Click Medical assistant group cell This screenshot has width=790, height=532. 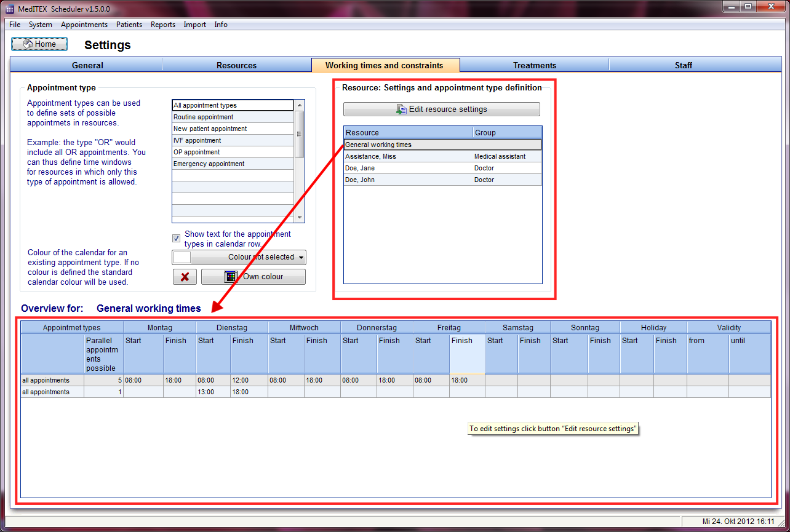coord(508,156)
